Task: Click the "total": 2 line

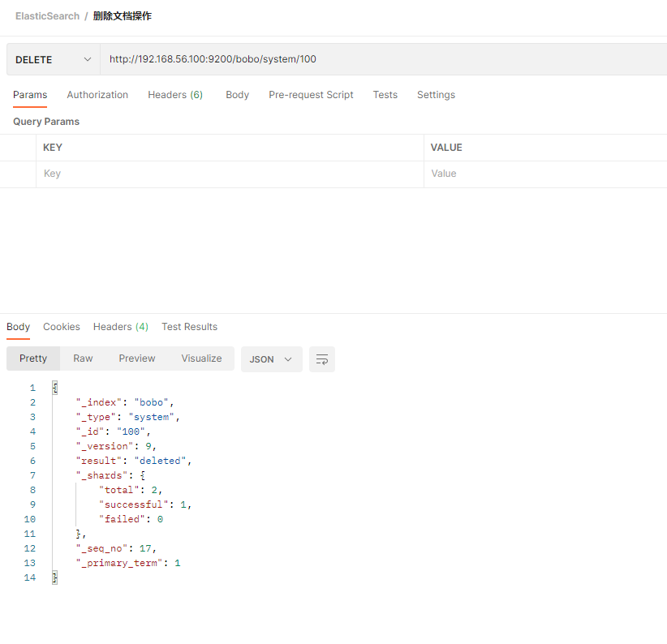Action: [x=131, y=490]
